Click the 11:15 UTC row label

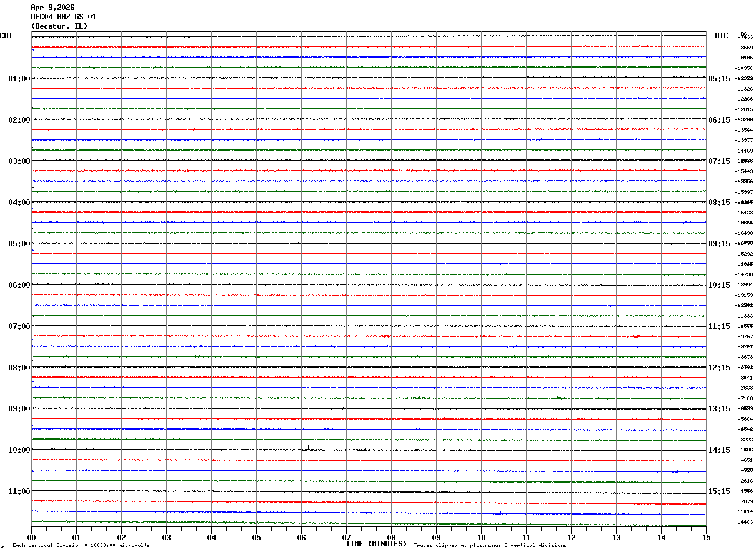pos(719,326)
